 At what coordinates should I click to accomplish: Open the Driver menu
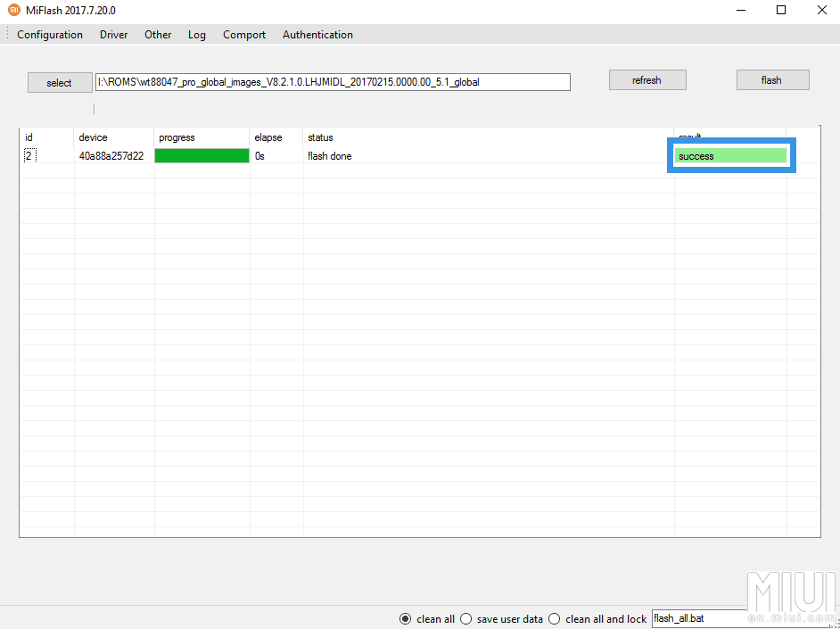(113, 35)
